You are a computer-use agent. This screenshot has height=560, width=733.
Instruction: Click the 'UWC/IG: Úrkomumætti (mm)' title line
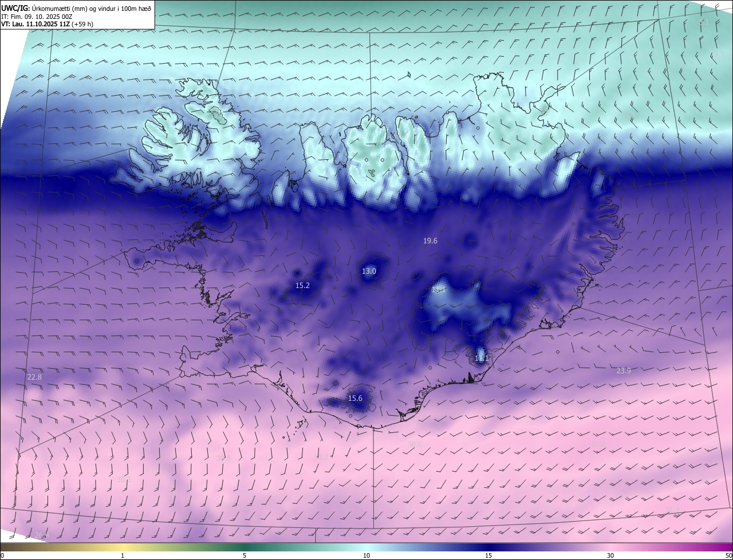pos(76,7)
